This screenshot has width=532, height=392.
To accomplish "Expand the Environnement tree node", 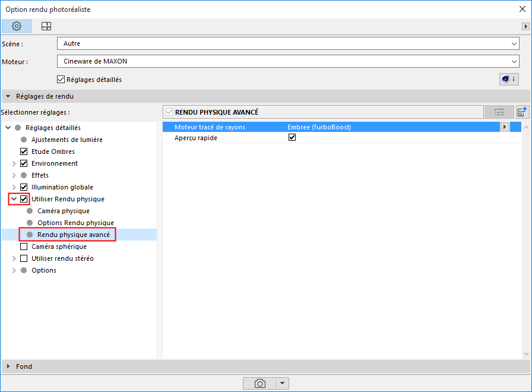I will pos(14,163).
